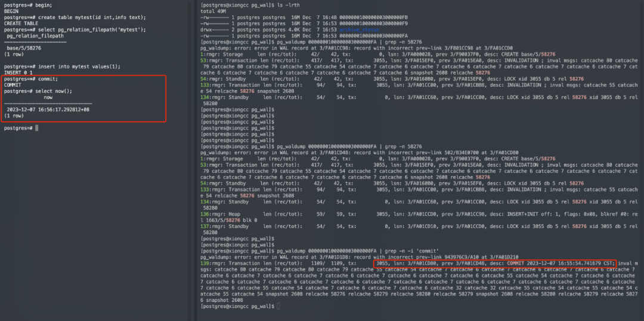Select the 'CREATE TABLE' response text
644x321 pixels.
pos(21,24)
